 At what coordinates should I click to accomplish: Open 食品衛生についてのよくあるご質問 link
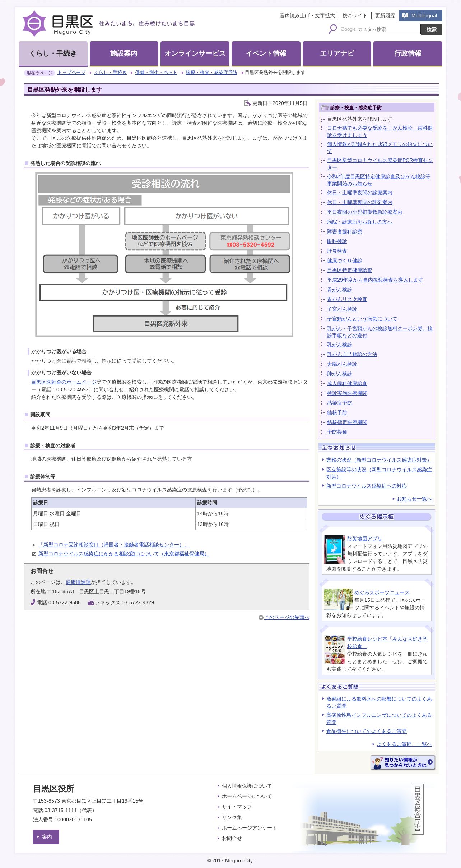click(x=367, y=731)
